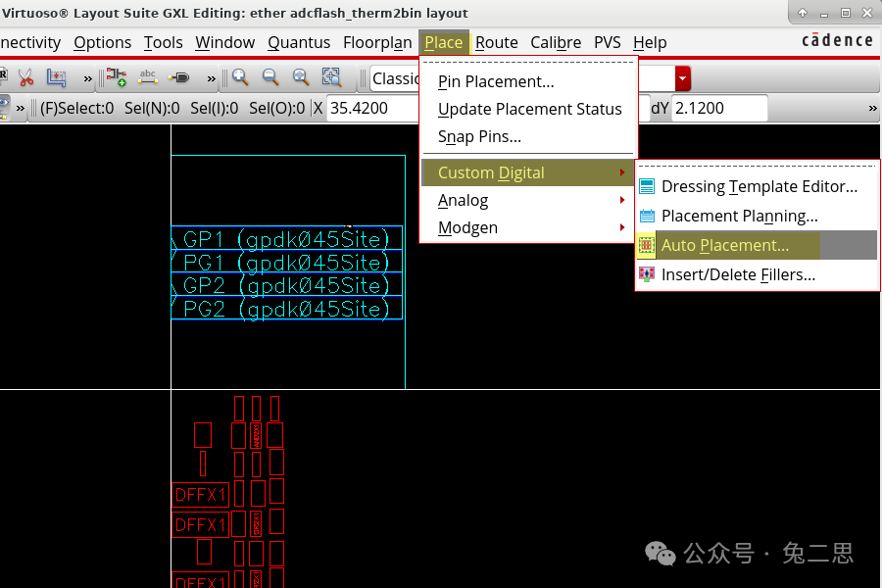This screenshot has width=882, height=588.
Task: Choose Snap Pins menu entry
Action: [479, 137]
